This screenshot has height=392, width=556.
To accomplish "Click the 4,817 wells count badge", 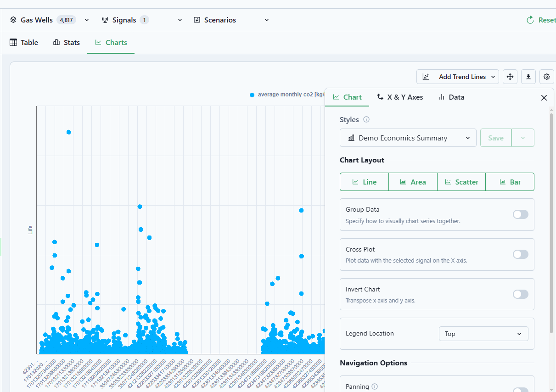I will click(66, 20).
